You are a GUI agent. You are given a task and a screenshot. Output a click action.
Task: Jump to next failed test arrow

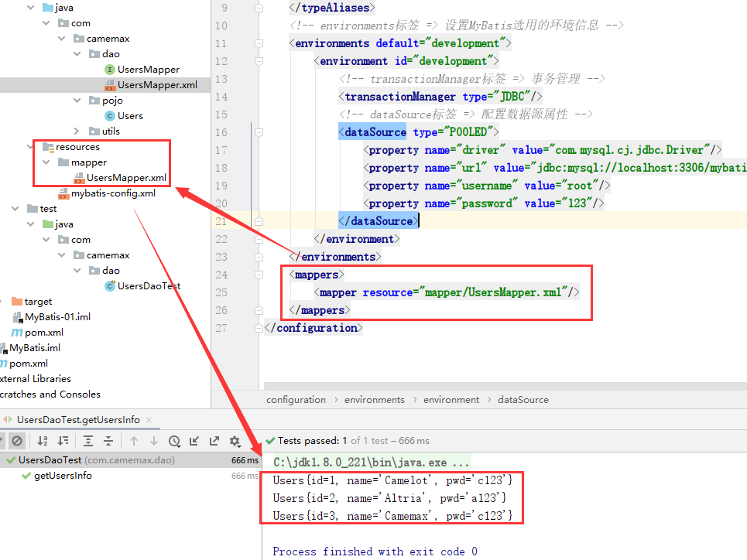pyautogui.click(x=154, y=441)
